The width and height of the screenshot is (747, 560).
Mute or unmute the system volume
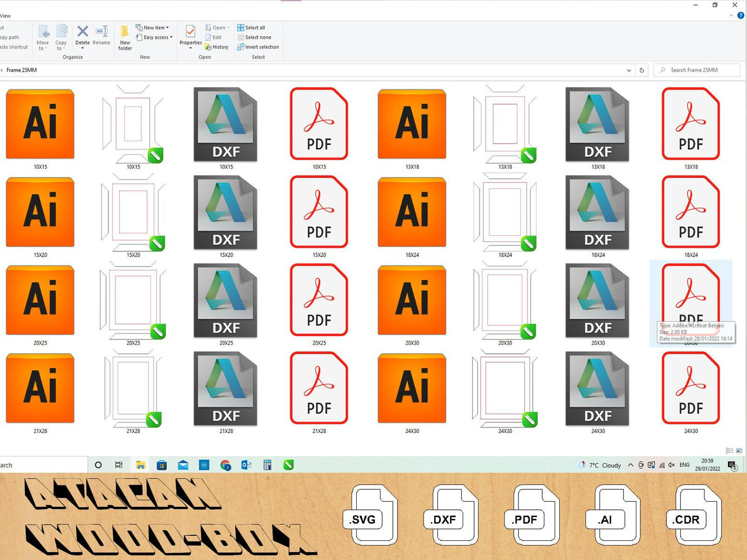[x=672, y=465]
